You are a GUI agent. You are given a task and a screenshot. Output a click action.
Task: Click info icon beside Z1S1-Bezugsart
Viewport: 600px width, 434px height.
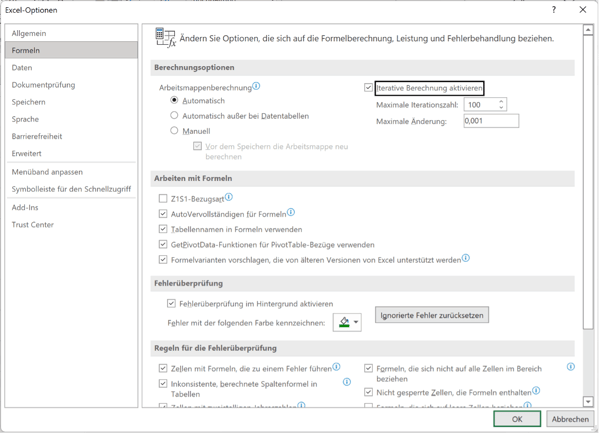tap(229, 197)
